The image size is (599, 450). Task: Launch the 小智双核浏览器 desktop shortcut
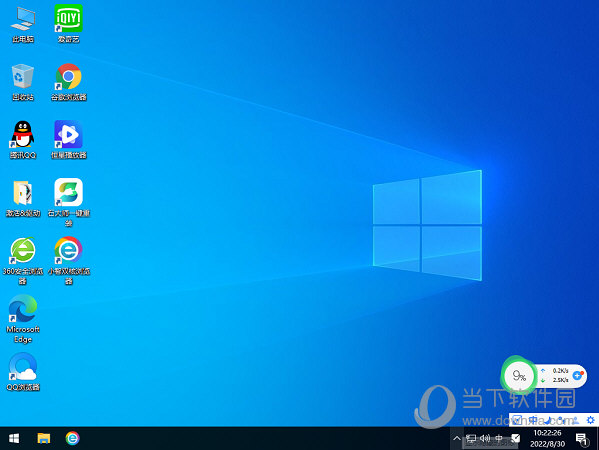(69, 261)
